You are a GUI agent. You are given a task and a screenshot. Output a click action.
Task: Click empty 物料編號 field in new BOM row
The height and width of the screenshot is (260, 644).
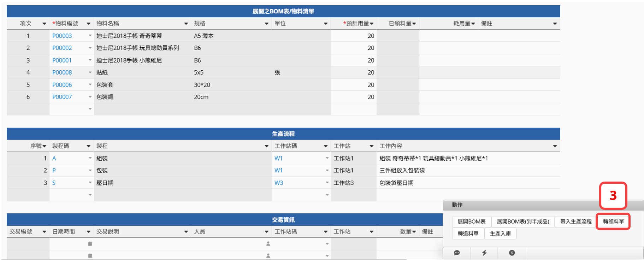point(72,109)
